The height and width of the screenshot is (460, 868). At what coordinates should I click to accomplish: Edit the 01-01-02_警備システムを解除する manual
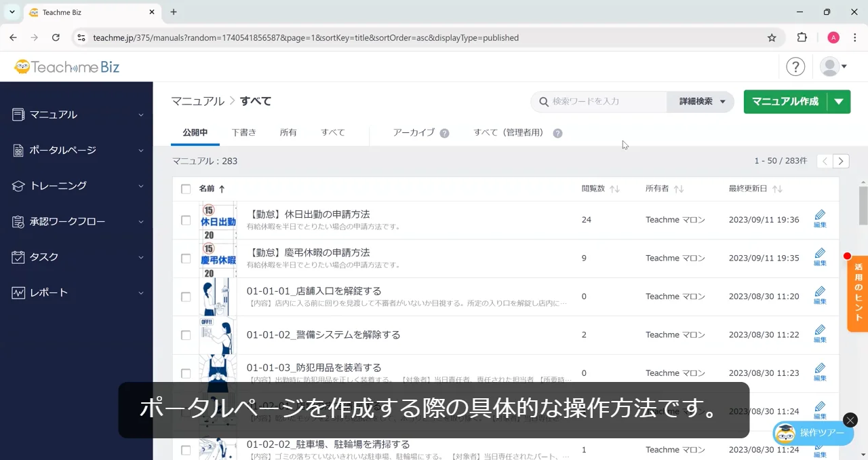pos(820,334)
